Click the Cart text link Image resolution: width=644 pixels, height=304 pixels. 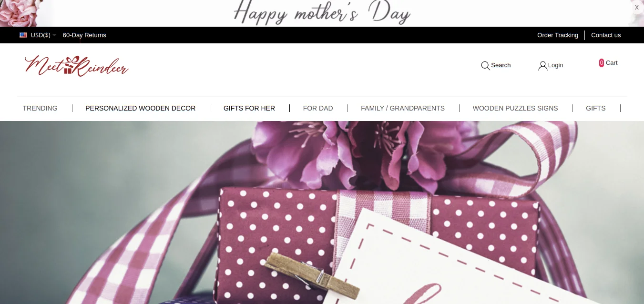(x=612, y=63)
